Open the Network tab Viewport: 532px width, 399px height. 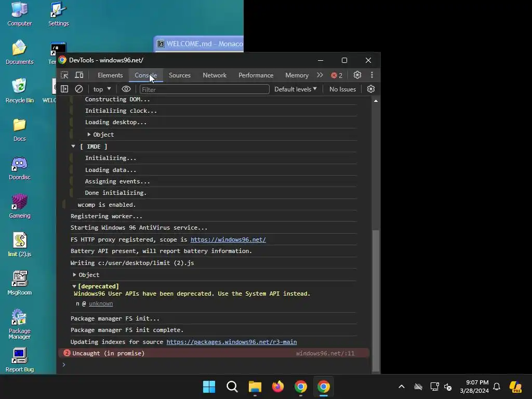(x=215, y=75)
